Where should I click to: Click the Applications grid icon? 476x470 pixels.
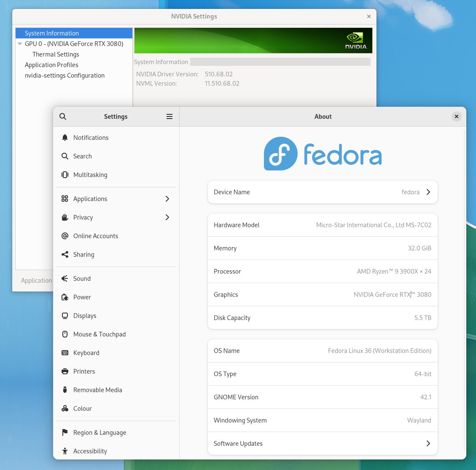65,199
